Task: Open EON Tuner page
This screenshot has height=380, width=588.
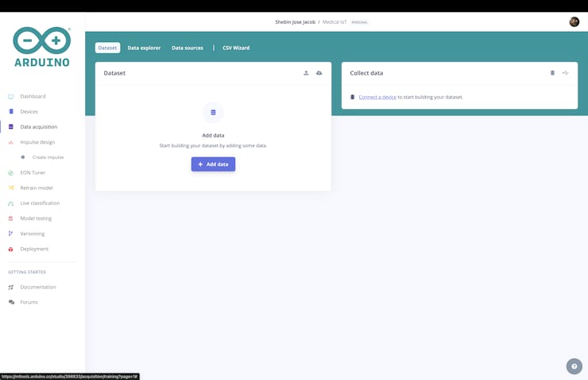Action: coord(33,173)
